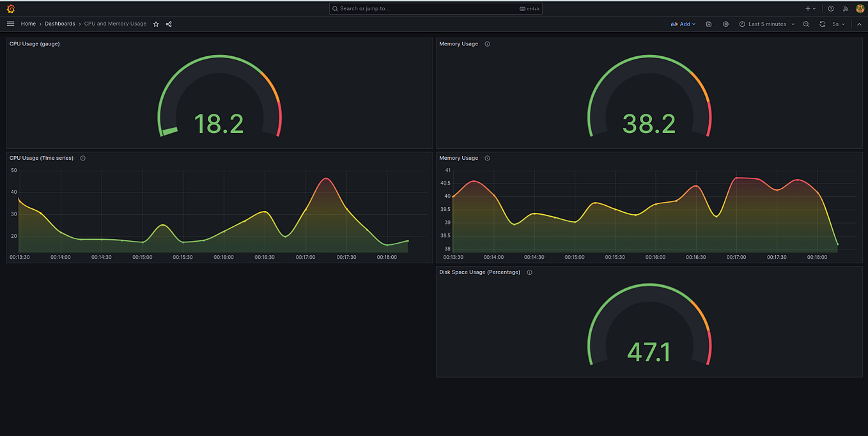Viewport: 868px width, 436px height.
Task: Open the Last 5 minutes time picker
Action: [x=765, y=24]
